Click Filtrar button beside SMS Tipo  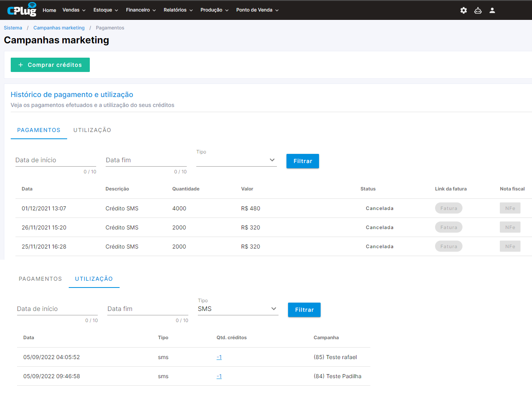point(304,310)
